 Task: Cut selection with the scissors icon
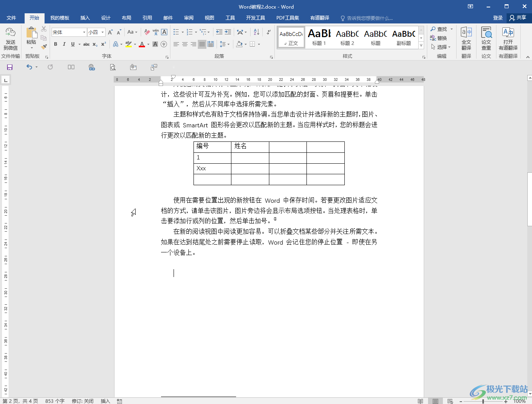tap(44, 29)
